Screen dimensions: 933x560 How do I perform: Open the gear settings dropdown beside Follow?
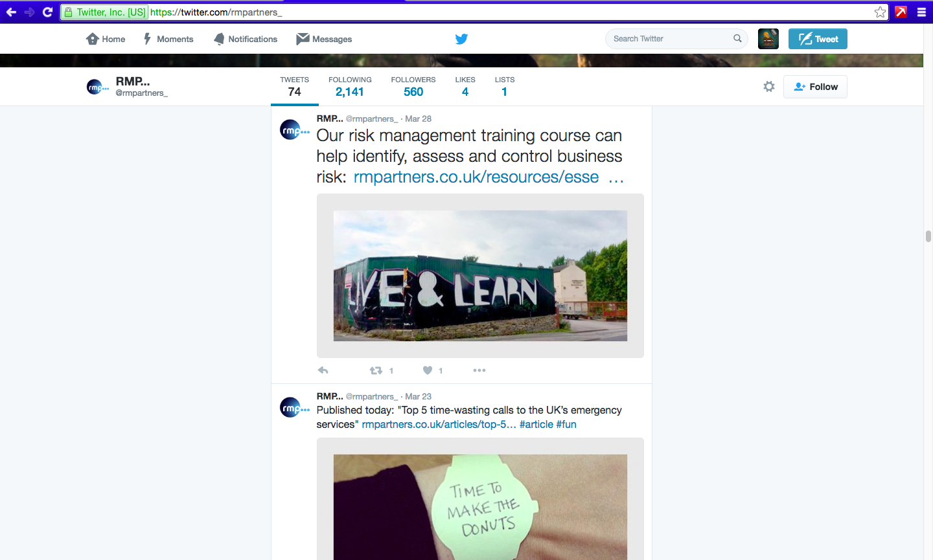click(769, 86)
